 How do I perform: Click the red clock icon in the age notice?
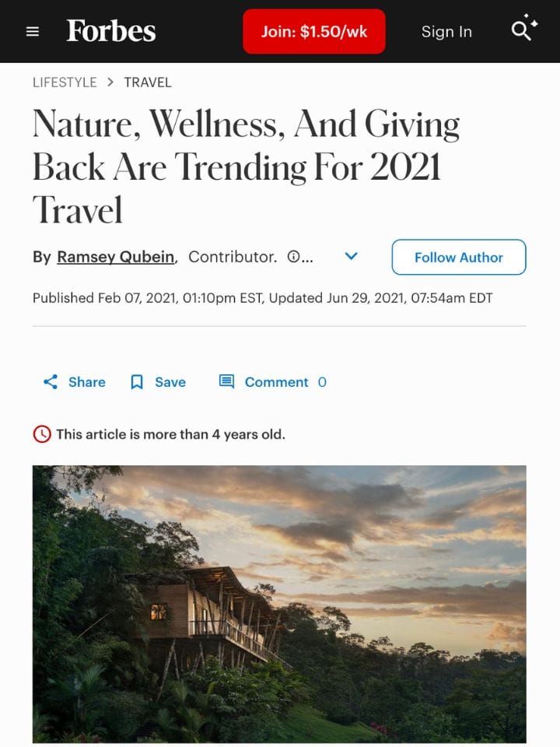click(40, 434)
